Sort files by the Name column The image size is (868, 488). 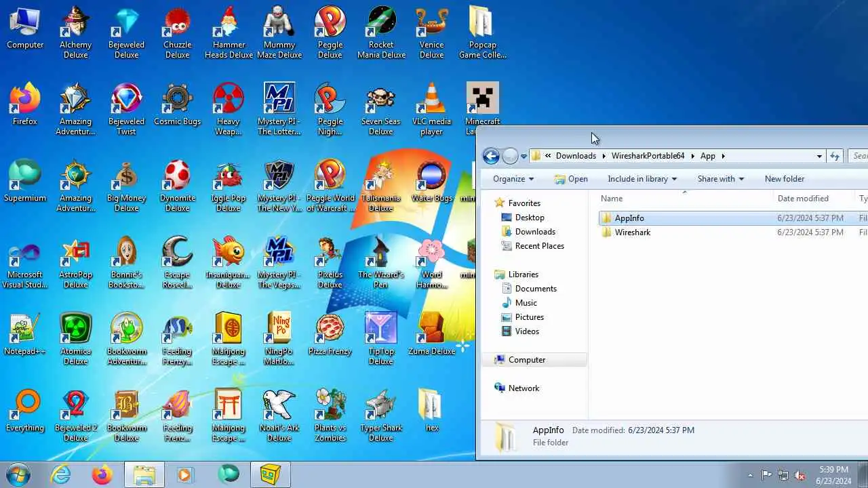click(685, 199)
